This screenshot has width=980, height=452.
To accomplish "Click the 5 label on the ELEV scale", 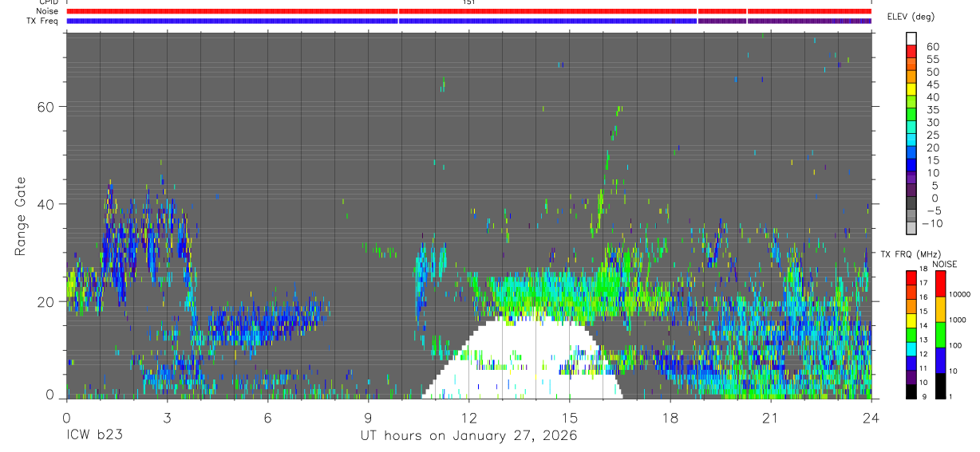I will (x=935, y=185).
